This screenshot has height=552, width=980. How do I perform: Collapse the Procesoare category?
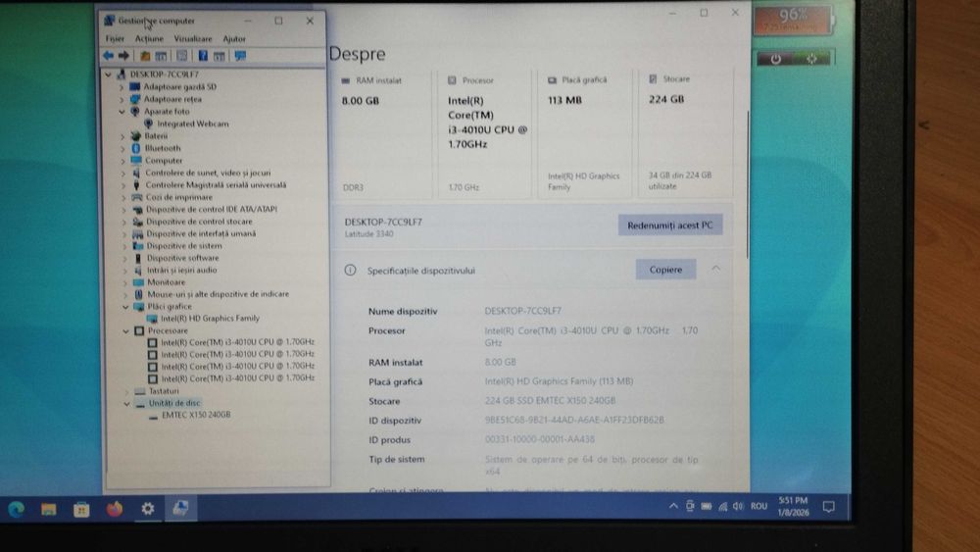(x=126, y=330)
